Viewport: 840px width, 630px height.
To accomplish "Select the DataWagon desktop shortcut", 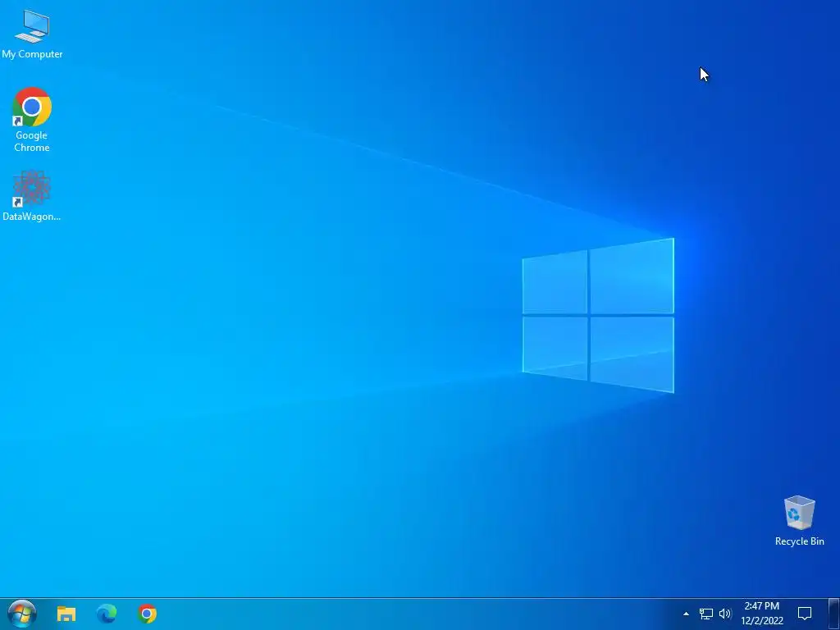I will (x=32, y=195).
